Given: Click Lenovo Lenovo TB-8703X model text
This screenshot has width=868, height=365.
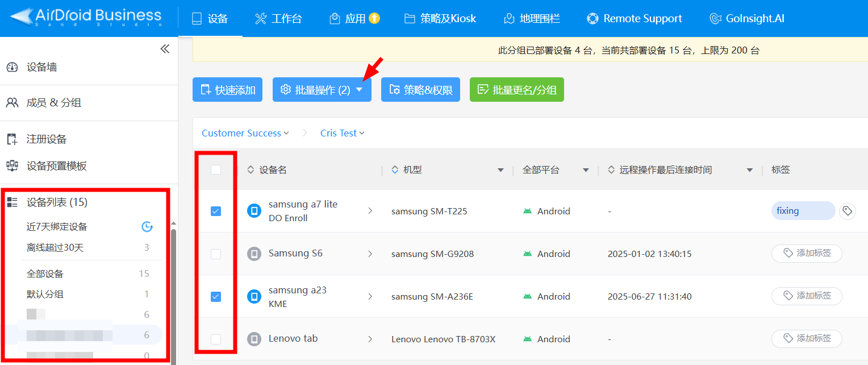Looking at the screenshot, I should click(444, 339).
